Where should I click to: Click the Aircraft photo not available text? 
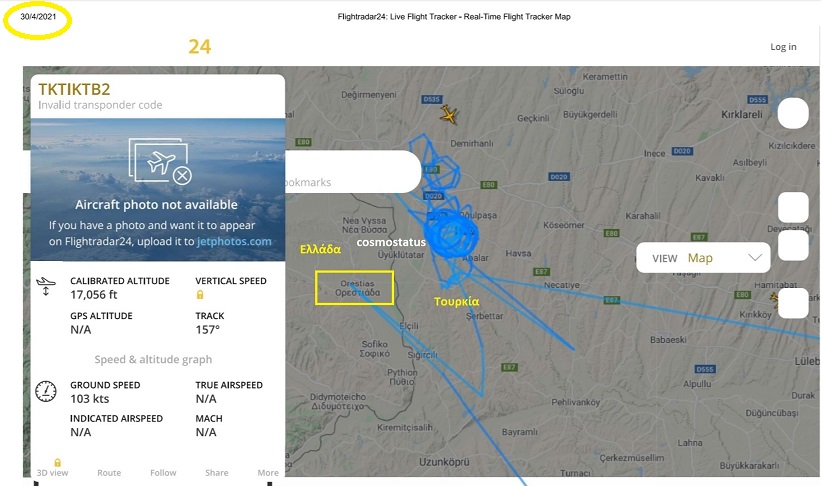pyautogui.click(x=156, y=205)
